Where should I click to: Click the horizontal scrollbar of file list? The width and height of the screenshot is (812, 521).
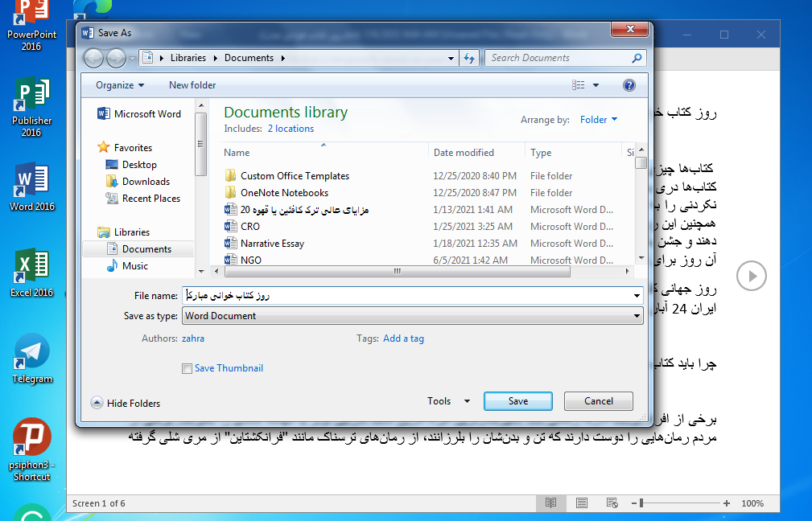tap(398, 271)
